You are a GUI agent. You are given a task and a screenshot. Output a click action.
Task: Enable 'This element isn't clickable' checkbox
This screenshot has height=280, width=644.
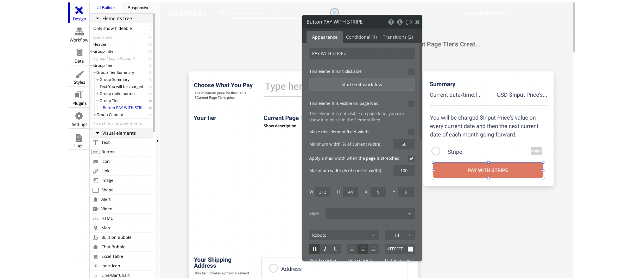pos(411,72)
